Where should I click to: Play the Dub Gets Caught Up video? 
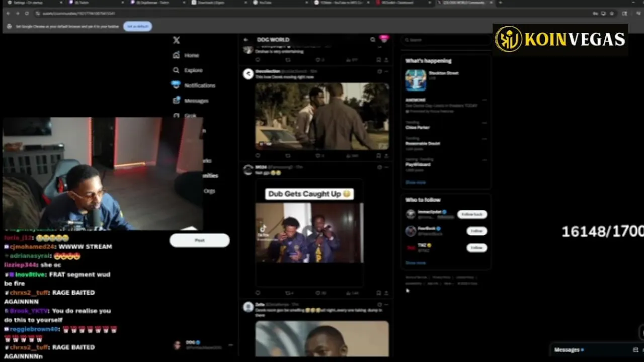pyautogui.click(x=309, y=232)
